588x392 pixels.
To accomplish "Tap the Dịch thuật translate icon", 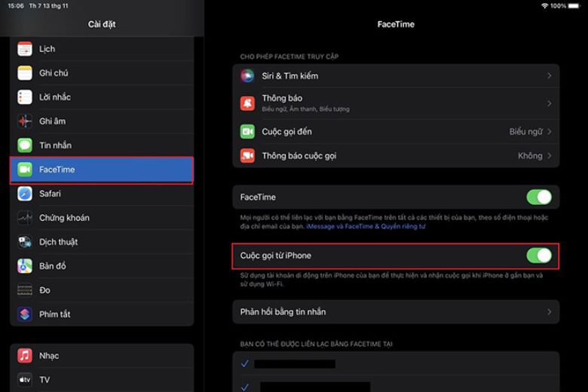I will (25, 242).
